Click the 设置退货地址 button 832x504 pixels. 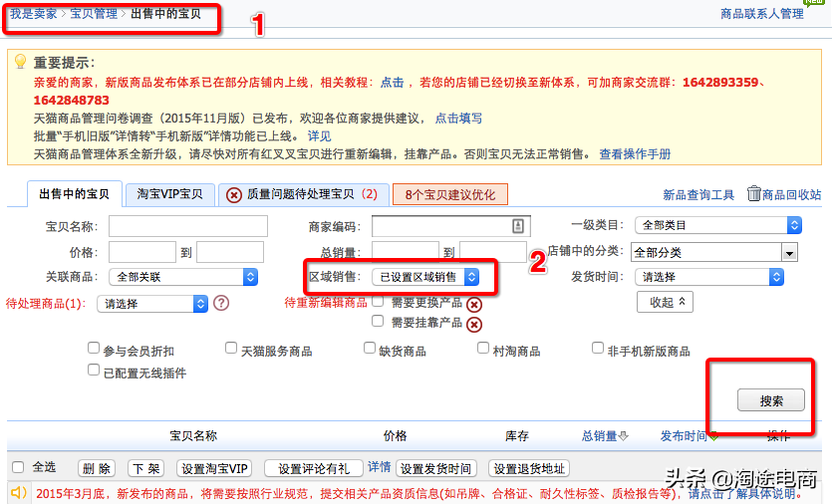pyautogui.click(x=529, y=468)
